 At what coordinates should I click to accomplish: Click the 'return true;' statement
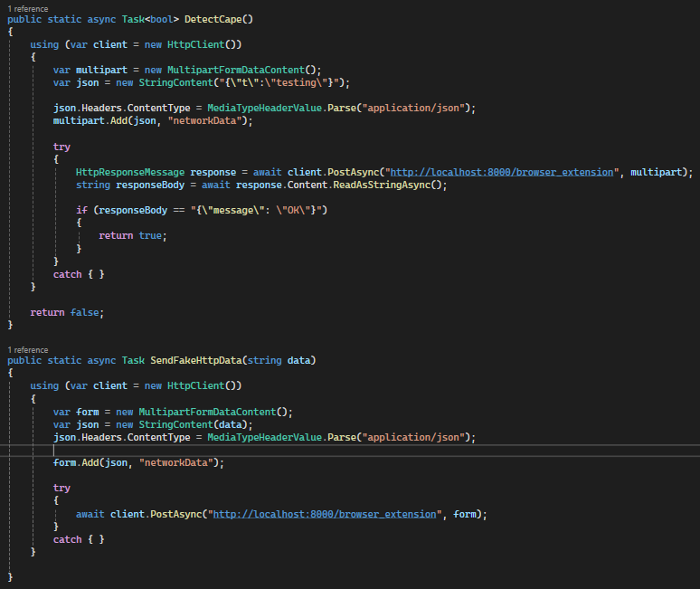point(133,236)
